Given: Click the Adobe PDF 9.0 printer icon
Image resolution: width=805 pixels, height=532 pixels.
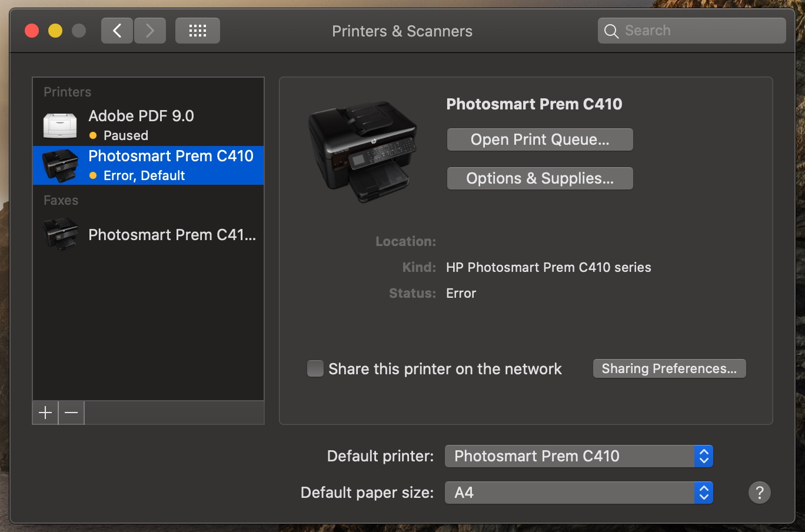Looking at the screenshot, I should tap(60, 125).
